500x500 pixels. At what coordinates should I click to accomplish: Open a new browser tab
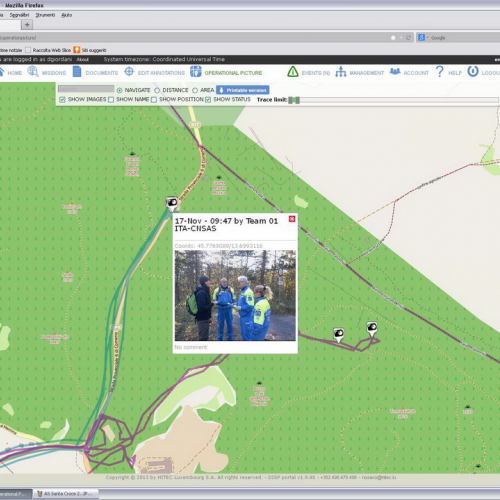27,24
